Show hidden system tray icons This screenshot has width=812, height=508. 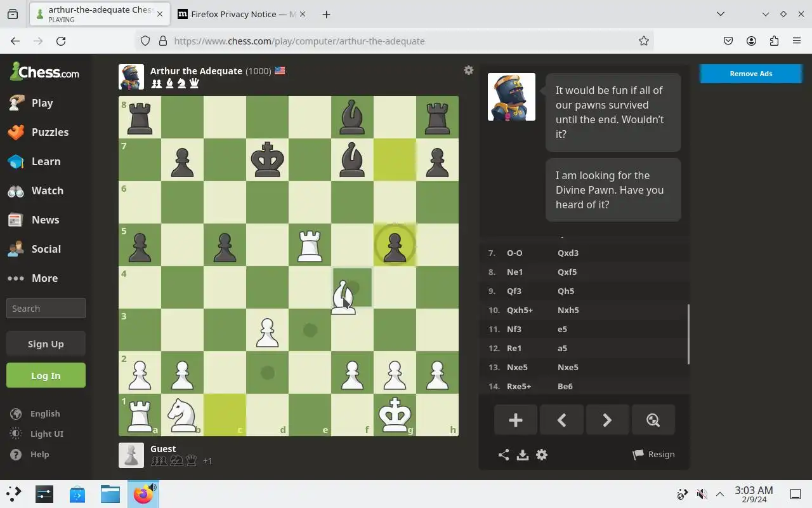pos(720,494)
